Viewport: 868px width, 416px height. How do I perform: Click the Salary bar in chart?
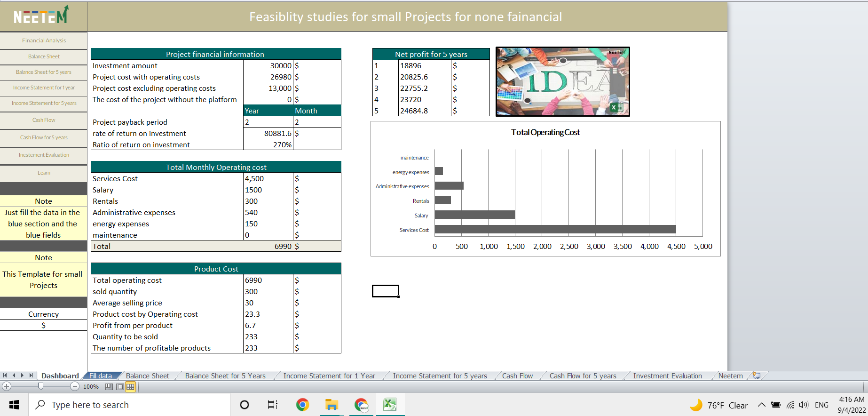click(475, 215)
